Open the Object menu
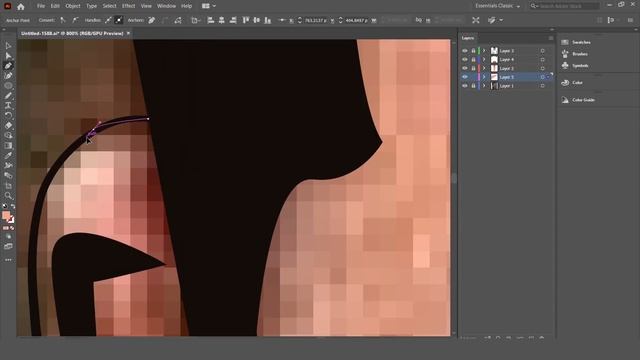The height and width of the screenshot is (360, 640). point(73,6)
